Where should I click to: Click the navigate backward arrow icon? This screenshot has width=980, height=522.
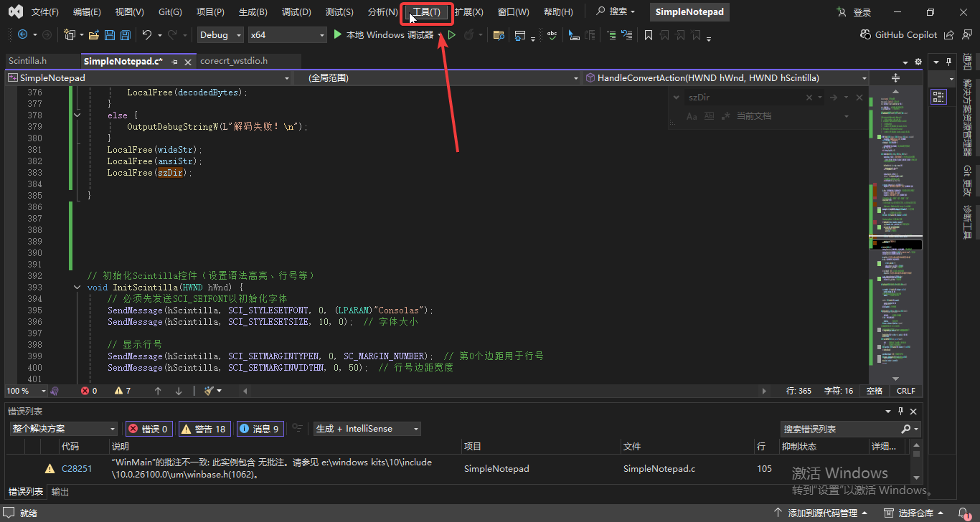[22, 34]
